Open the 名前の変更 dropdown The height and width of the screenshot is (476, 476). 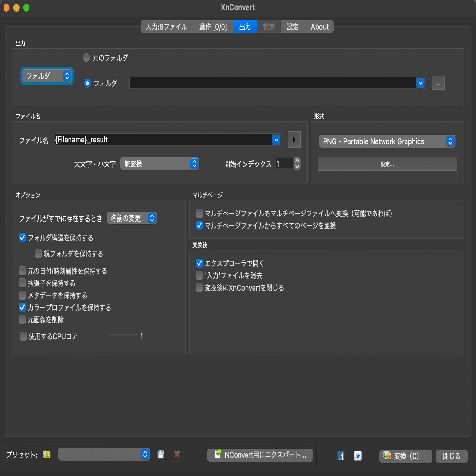[132, 218]
